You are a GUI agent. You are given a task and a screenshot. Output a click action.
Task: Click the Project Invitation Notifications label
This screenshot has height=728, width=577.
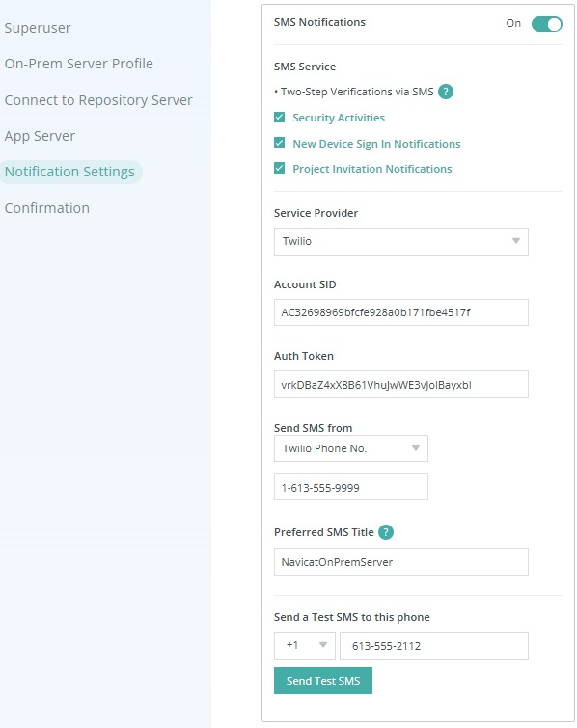[372, 169]
